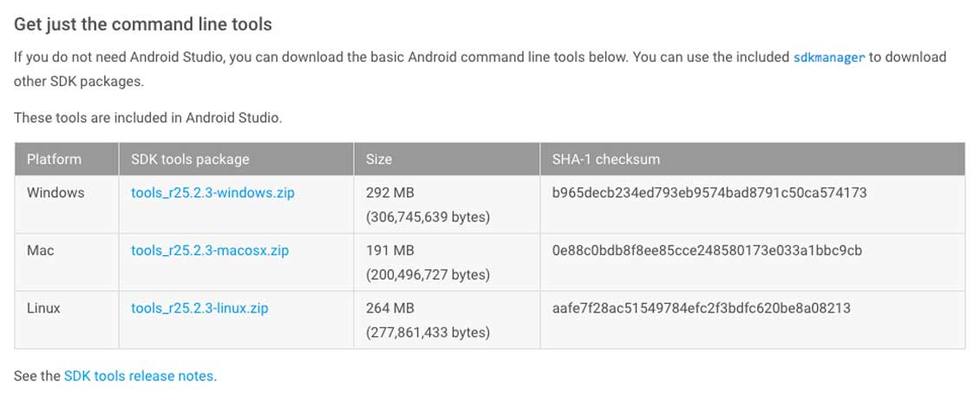Screen dimensions: 980x401
Task: Download tools_r25.2.3-macosx.zip
Action: [x=210, y=250]
